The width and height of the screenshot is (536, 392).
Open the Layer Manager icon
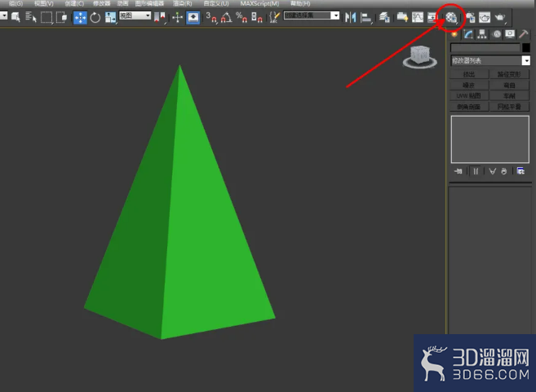coord(384,17)
